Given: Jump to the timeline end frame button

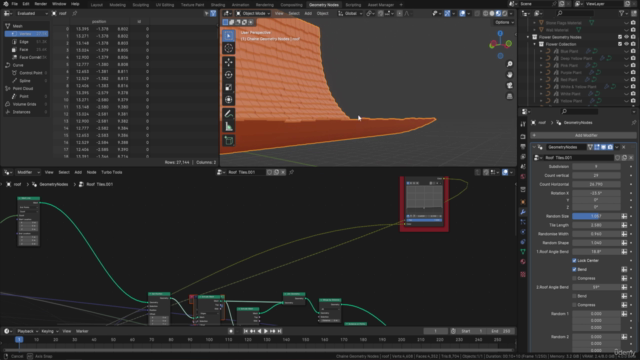Looking at the screenshot, I should [x=280, y=331].
